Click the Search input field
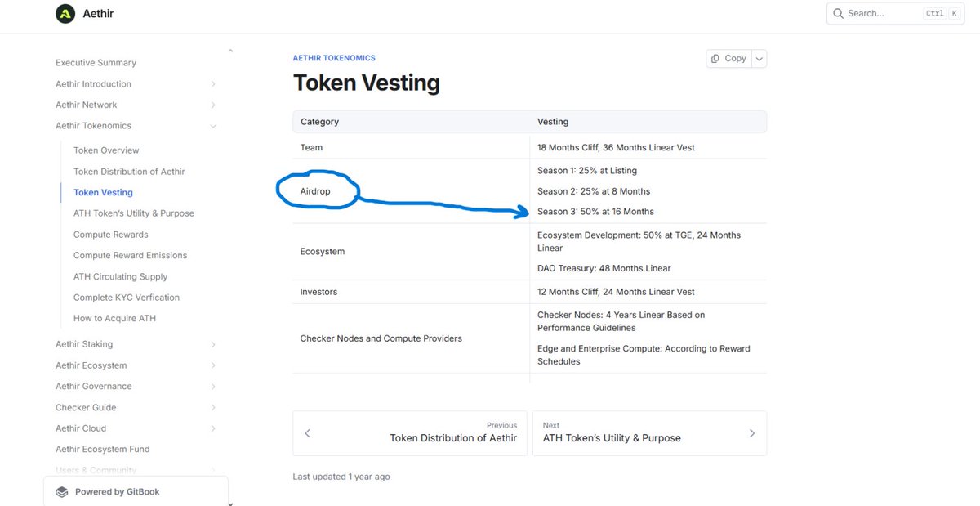The height and width of the screenshot is (506, 980). 896,13
